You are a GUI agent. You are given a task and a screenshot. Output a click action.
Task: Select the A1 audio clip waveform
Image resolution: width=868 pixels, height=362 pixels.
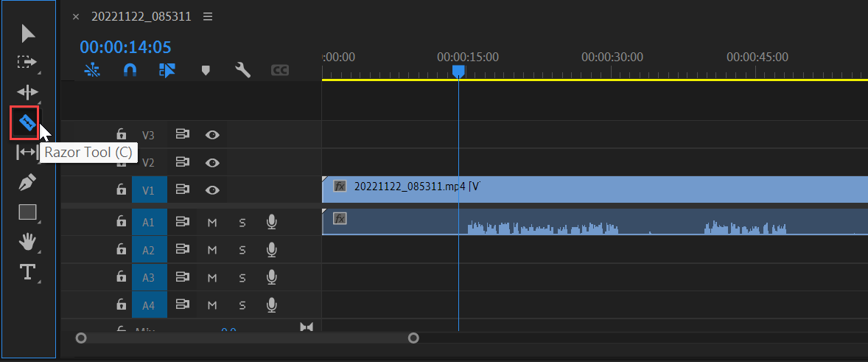(595, 222)
